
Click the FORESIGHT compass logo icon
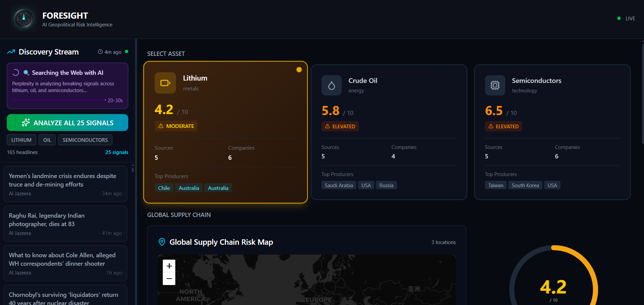click(23, 18)
